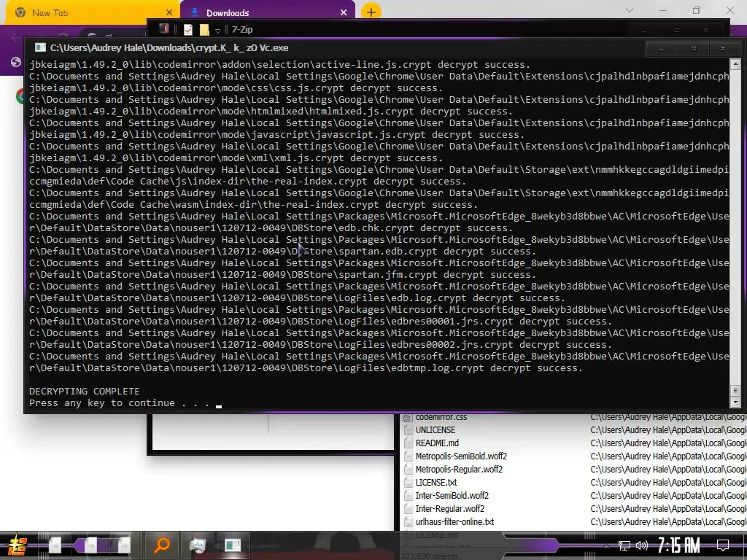Open the volume speaker tray icon
The image size is (747, 560).
click(x=642, y=545)
